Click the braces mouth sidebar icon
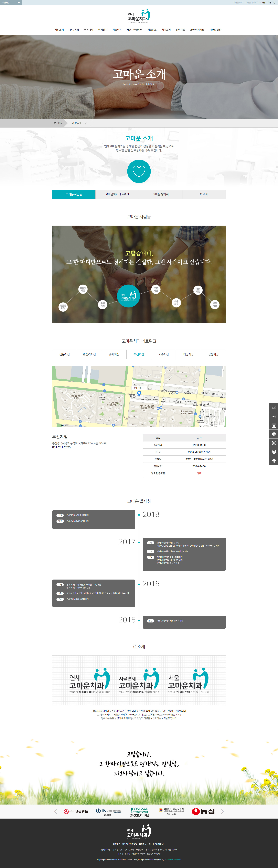The image size is (278, 868). click(x=274, y=452)
